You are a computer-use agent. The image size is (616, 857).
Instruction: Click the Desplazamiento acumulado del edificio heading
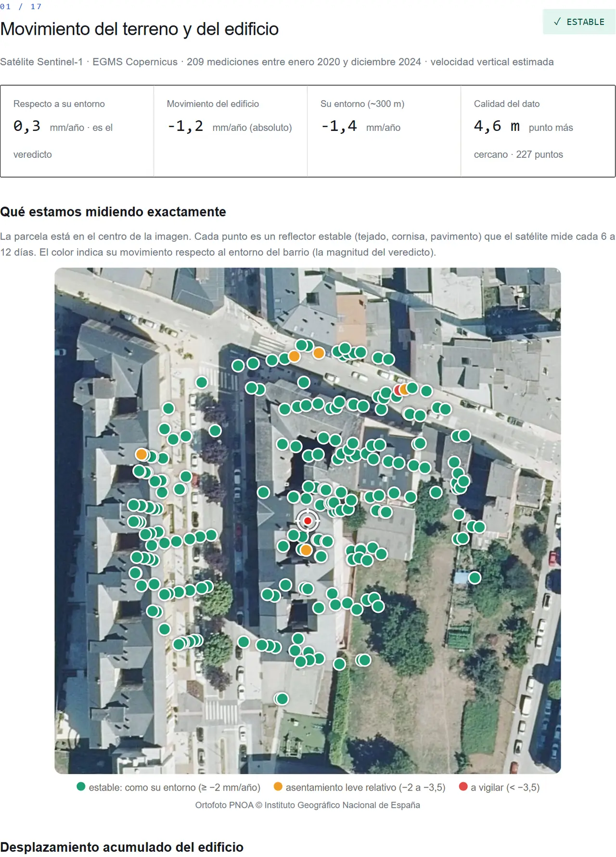coord(122,847)
